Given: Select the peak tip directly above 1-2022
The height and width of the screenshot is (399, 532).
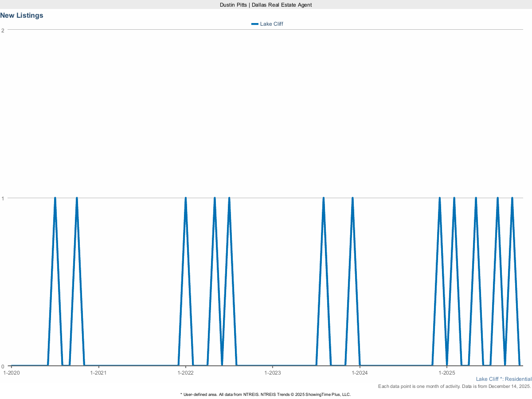Looking at the screenshot, I should click(185, 198).
